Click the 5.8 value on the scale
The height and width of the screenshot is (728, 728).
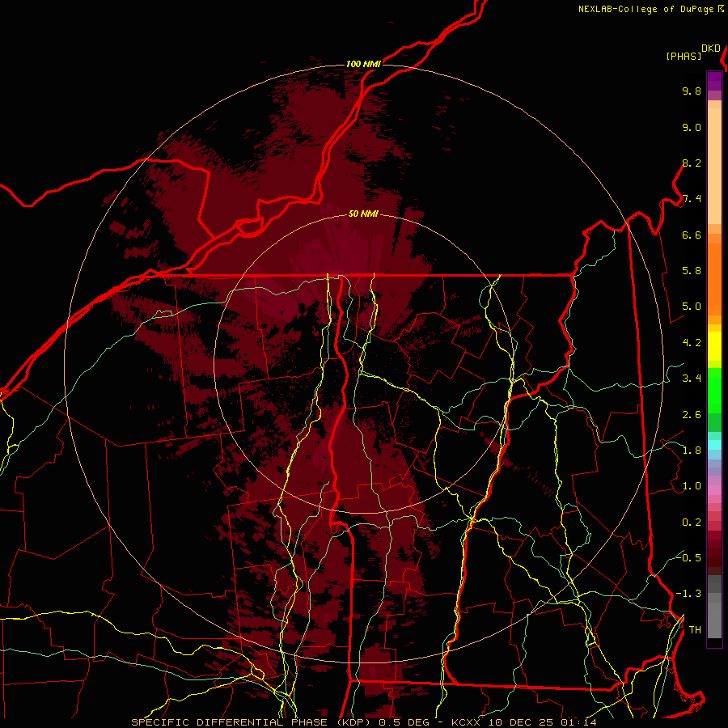(x=692, y=271)
